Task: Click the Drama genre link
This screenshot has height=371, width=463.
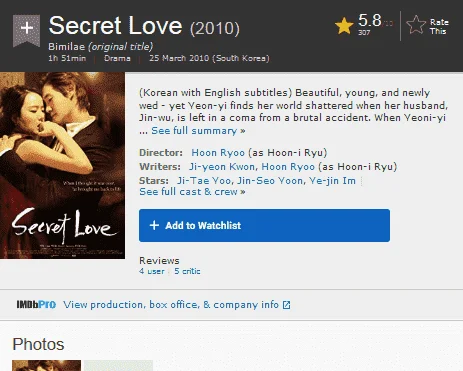Action: pos(117,58)
